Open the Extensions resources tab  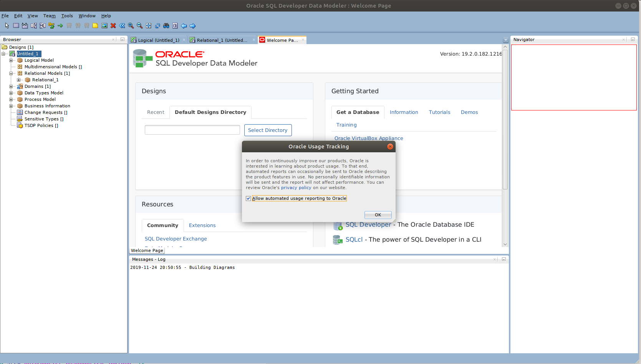click(202, 225)
